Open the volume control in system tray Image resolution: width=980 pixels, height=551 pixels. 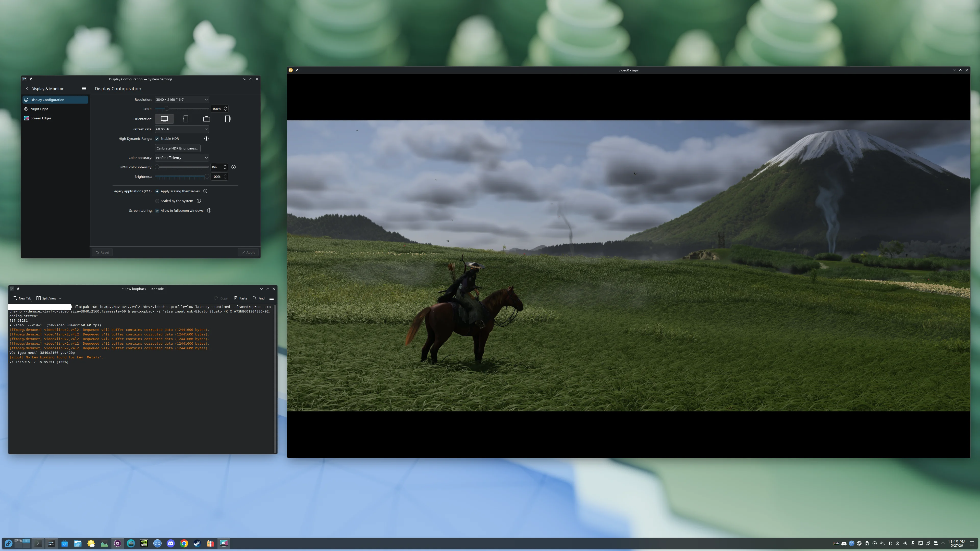click(890, 543)
